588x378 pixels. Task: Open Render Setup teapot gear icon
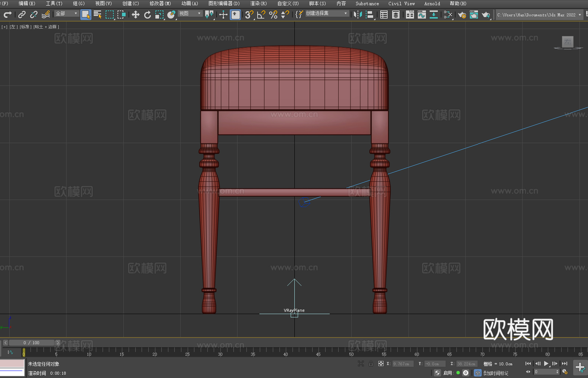tap(462, 14)
